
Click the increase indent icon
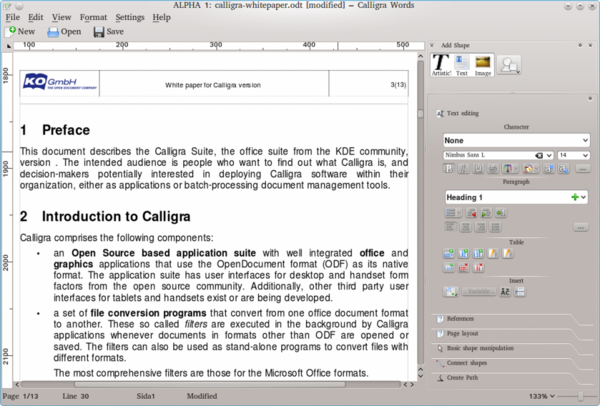[x=486, y=213]
